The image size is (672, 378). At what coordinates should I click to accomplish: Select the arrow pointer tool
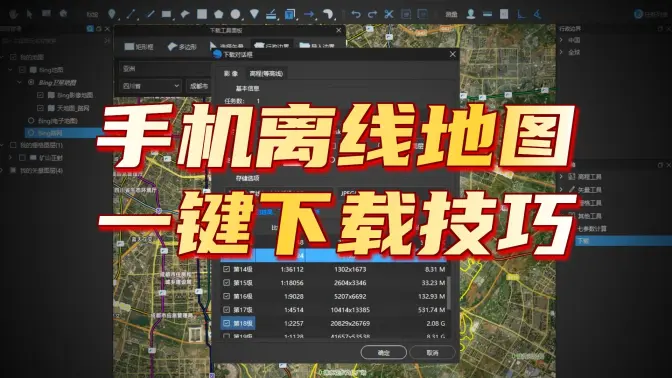(30, 14)
